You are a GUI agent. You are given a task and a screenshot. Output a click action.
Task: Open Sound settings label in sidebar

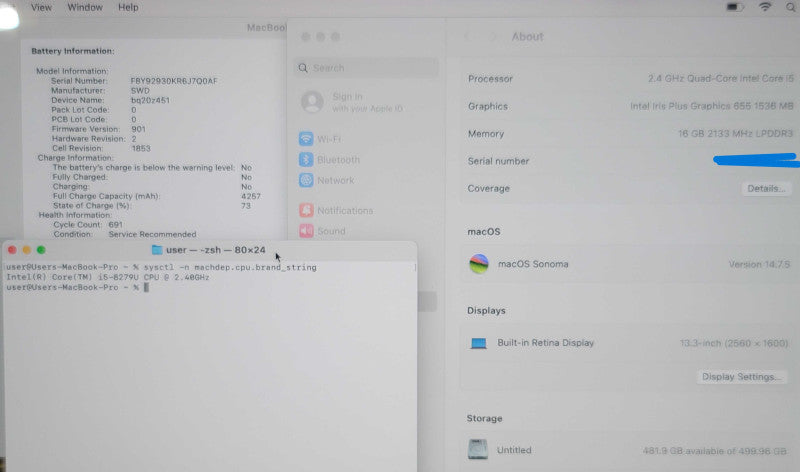click(x=332, y=231)
